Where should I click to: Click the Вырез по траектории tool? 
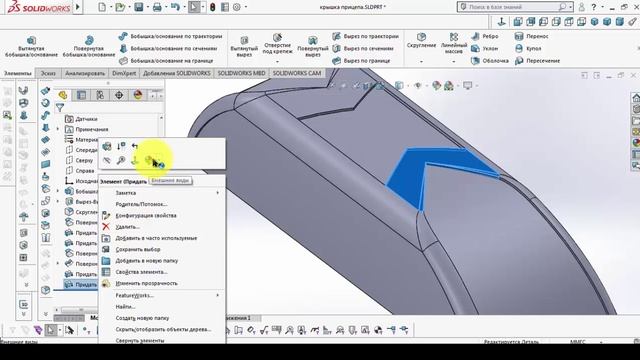(366, 36)
